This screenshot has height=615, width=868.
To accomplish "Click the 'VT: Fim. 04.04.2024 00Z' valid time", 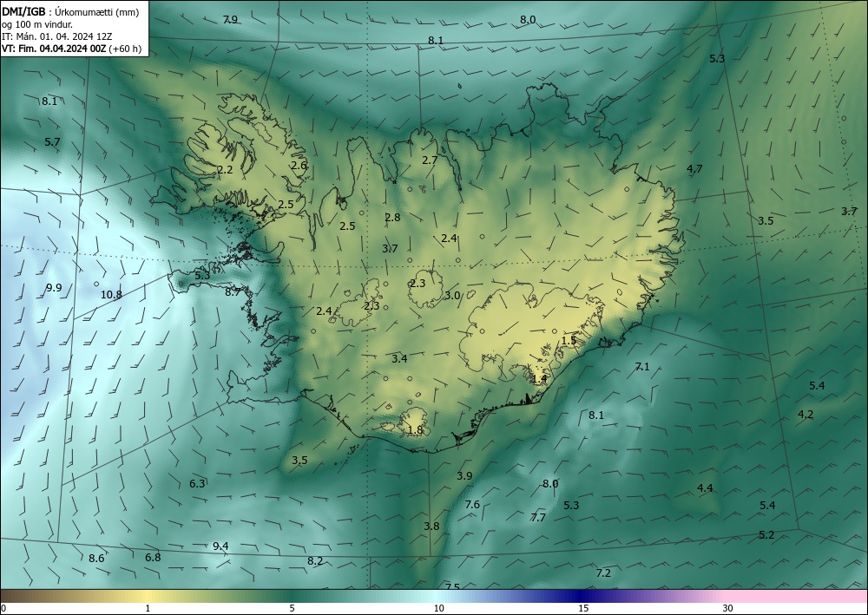I will point(54,49).
